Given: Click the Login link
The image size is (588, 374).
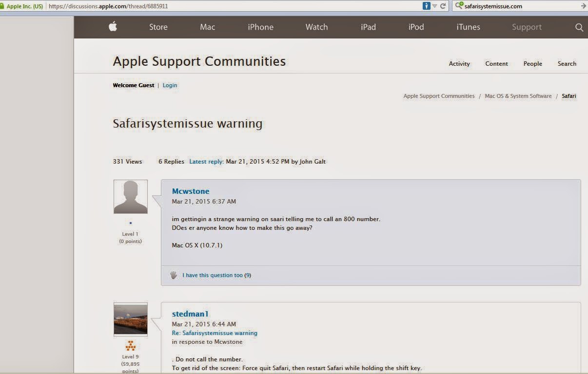Looking at the screenshot, I should pos(170,85).
